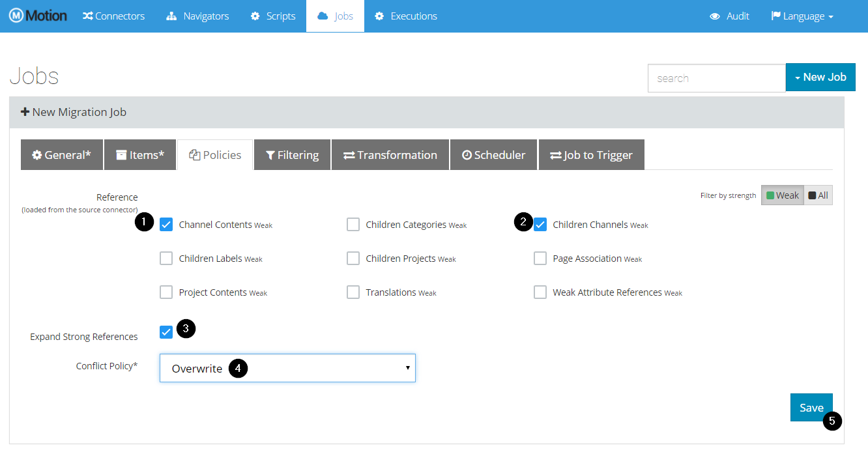The height and width of the screenshot is (452, 868).
Task: Click the shuffle icon beside Connectors
Action: [88, 16]
